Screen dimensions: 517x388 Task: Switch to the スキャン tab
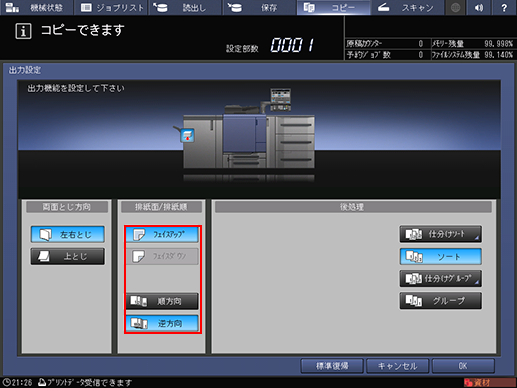[407, 7]
